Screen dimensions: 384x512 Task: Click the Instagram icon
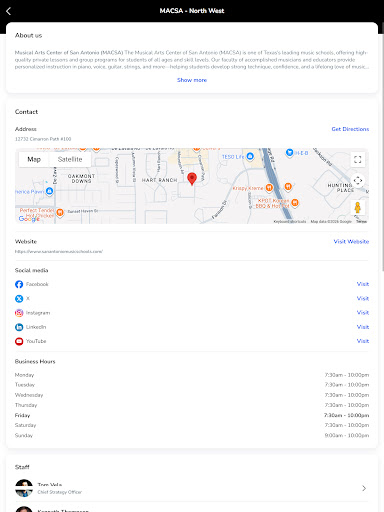pos(19,313)
